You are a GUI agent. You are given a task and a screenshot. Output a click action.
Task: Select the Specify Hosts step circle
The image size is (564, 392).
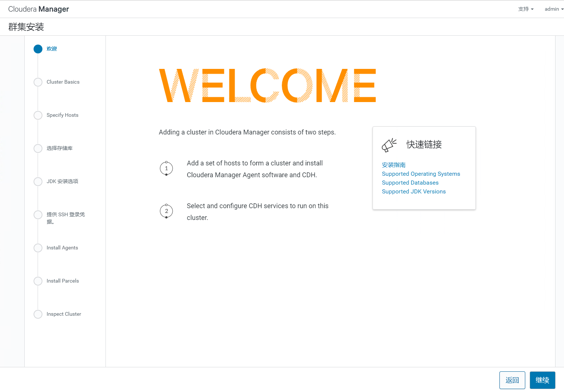pyautogui.click(x=38, y=115)
